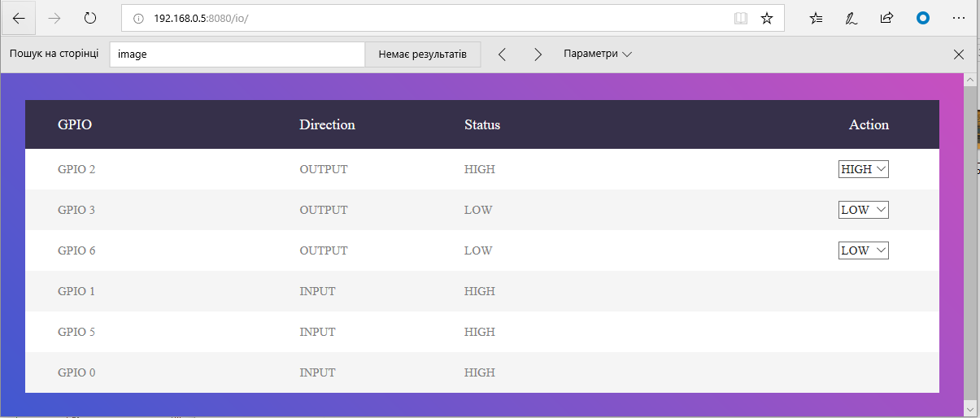Select the GPIO 2 row label
Screen dimensions: 980x418
pos(76,169)
